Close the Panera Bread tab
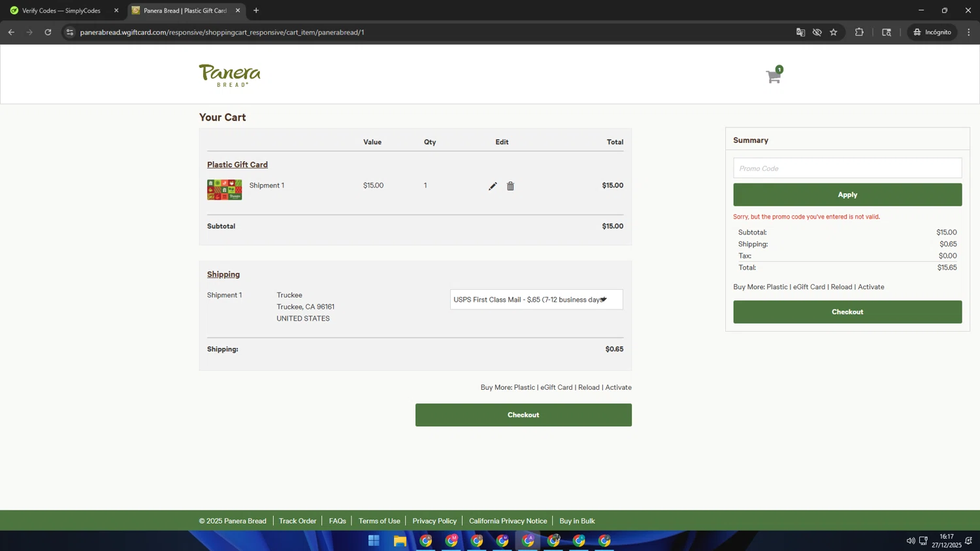The image size is (980, 551). pos(238,10)
